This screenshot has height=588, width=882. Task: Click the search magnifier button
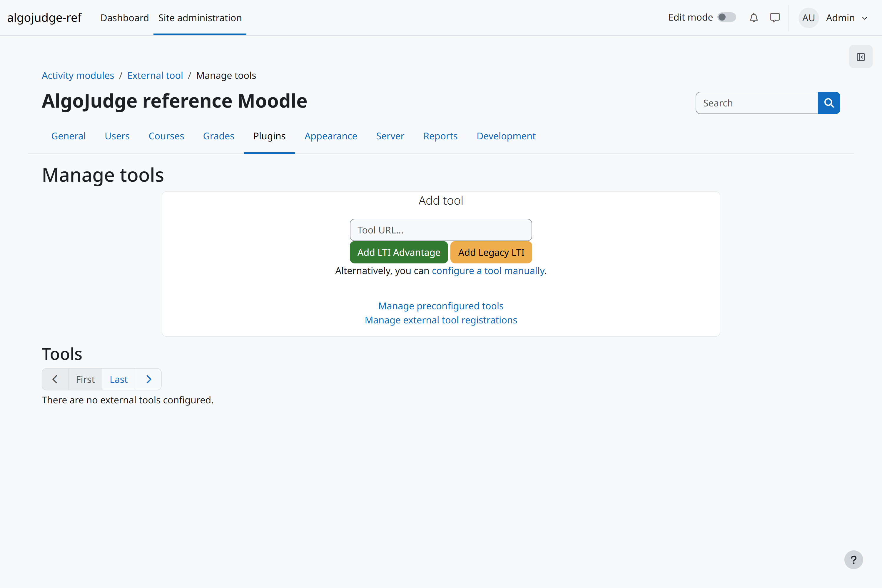click(829, 103)
